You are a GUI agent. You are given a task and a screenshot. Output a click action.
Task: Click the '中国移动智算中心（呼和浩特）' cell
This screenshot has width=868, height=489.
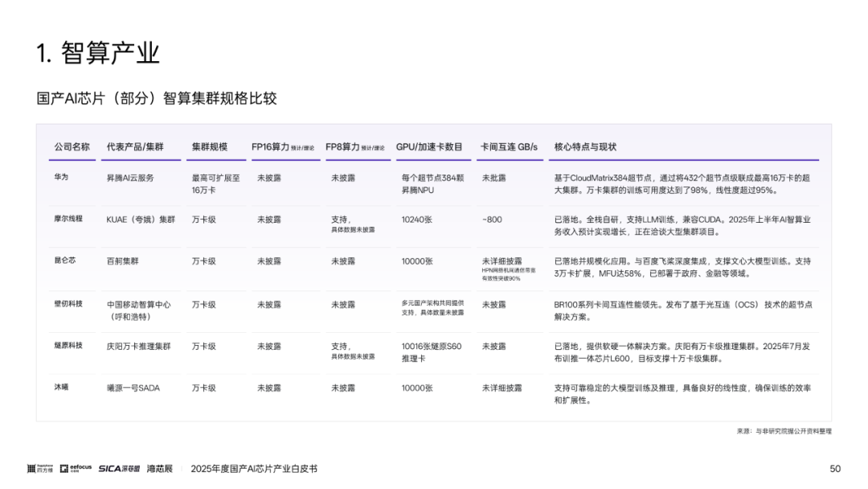coord(138,310)
